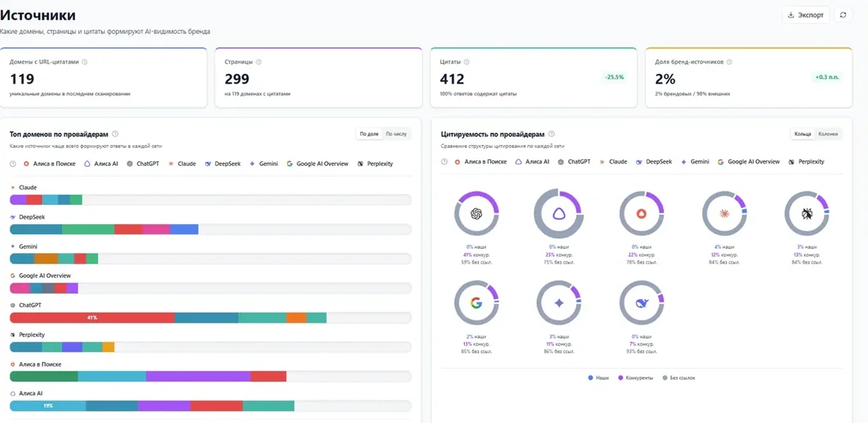
Task: Click the -25.5% badge in Цитаты card
Action: click(614, 77)
